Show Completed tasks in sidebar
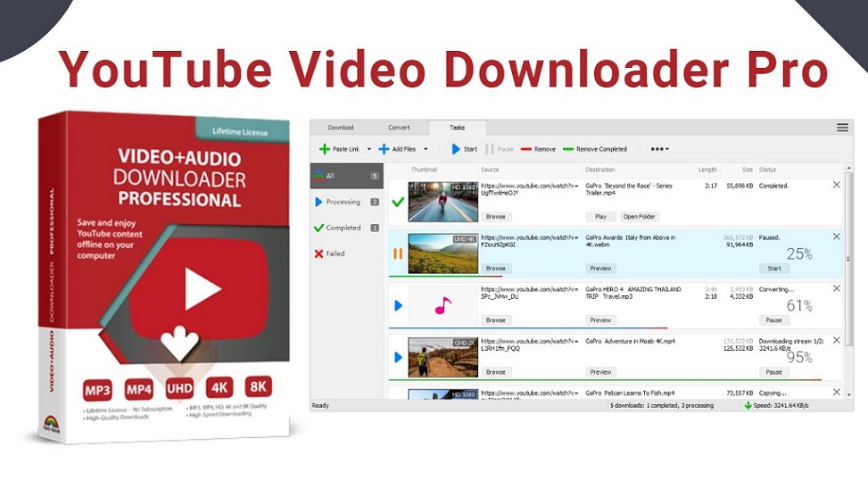 tap(346, 228)
